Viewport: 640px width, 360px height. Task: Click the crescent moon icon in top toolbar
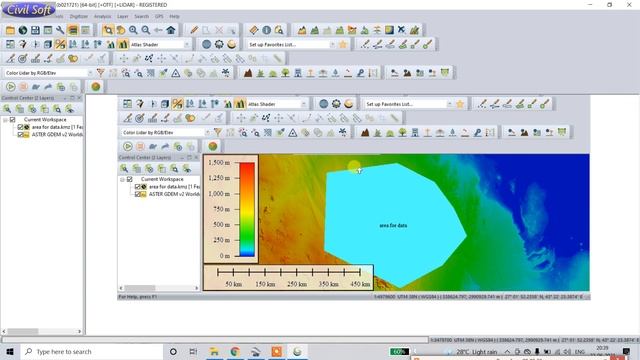[231, 44]
